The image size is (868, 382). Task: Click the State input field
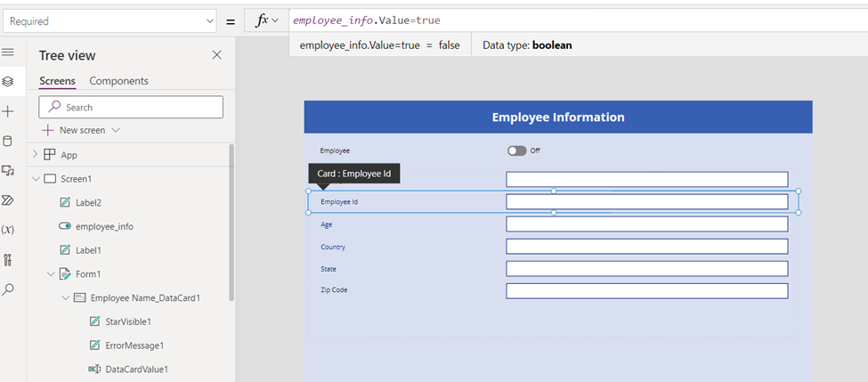click(x=646, y=269)
